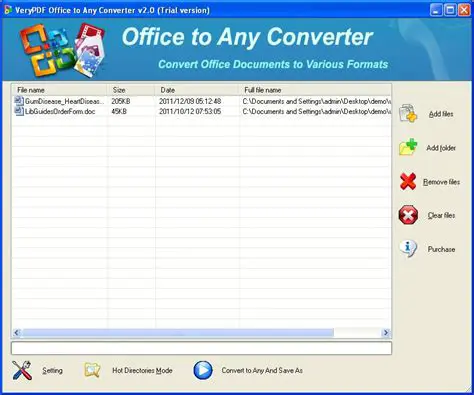Click the Add folder green plus icon

point(408,147)
